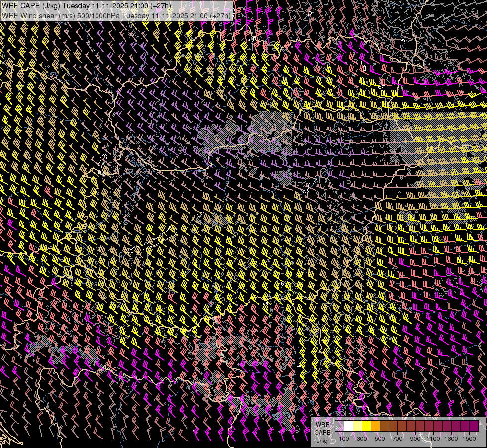Choose the orange swatch in the CAPE legend
This screenshot has height=448, width=487.
click(x=375, y=426)
